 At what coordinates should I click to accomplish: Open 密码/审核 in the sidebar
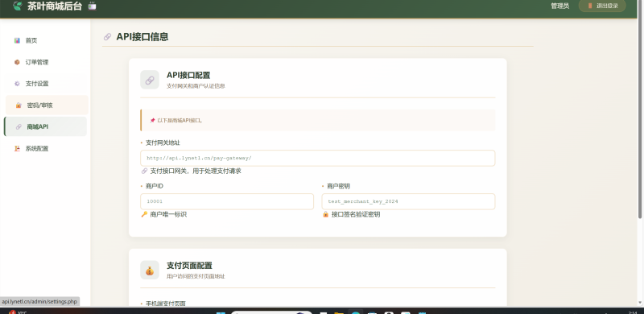(x=47, y=105)
